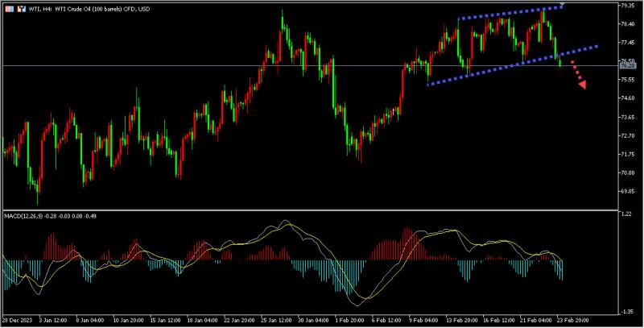This screenshot has height=328, width=644.
Task: Click the divider above the MACD pane
Action: click(x=322, y=210)
